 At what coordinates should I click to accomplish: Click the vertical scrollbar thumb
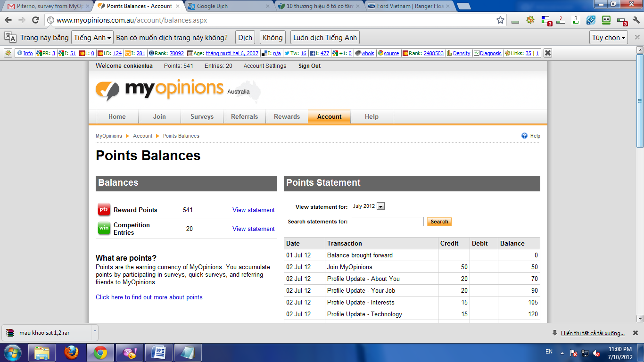pyautogui.click(x=640, y=100)
